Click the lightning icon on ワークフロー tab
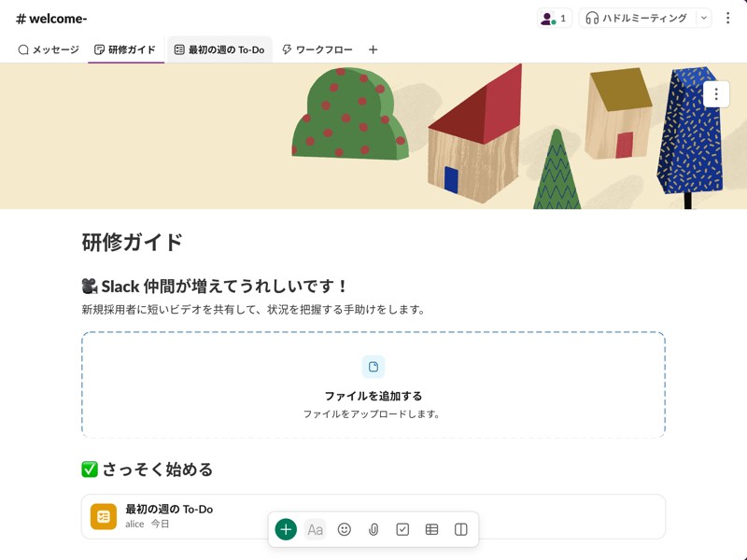 tap(287, 49)
